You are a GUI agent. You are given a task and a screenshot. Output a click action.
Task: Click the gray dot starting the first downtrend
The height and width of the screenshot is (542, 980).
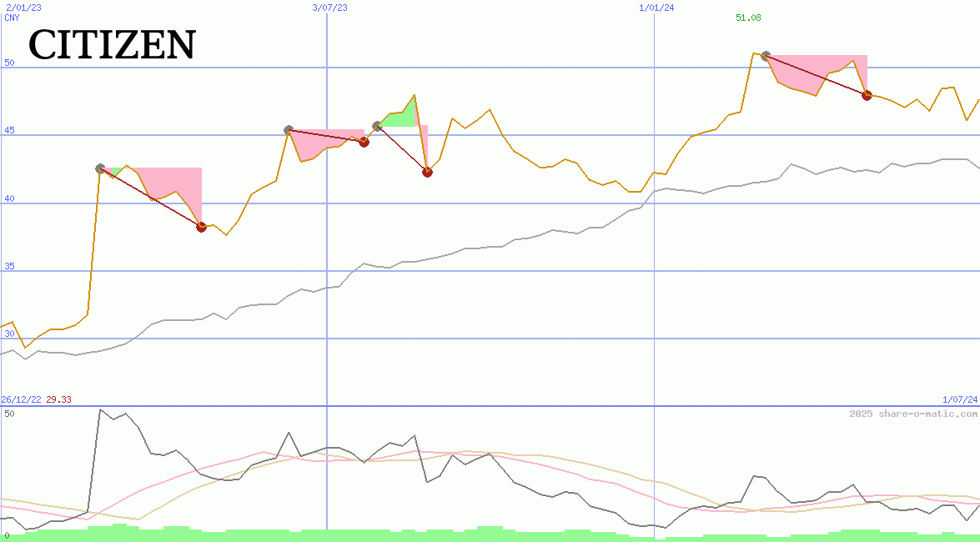[x=101, y=169]
